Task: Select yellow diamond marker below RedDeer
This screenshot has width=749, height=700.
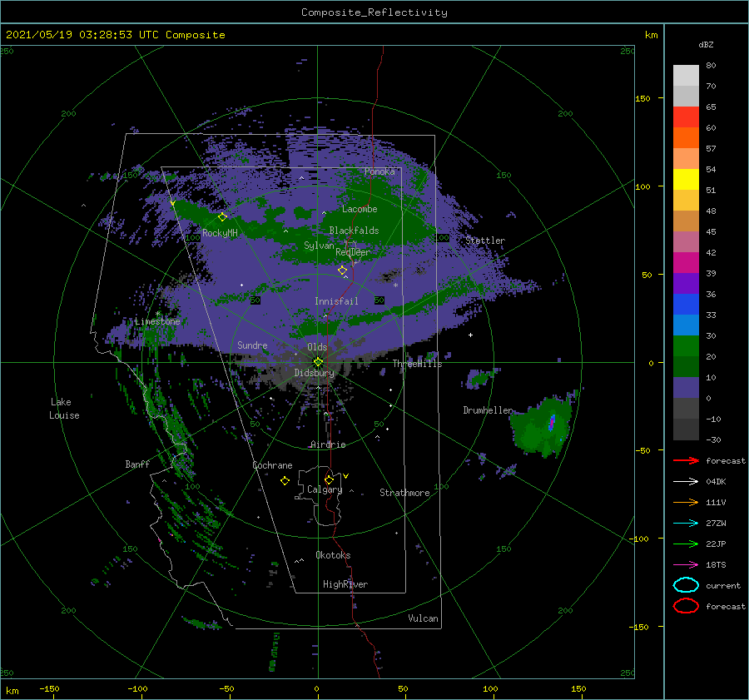Action: (342, 271)
